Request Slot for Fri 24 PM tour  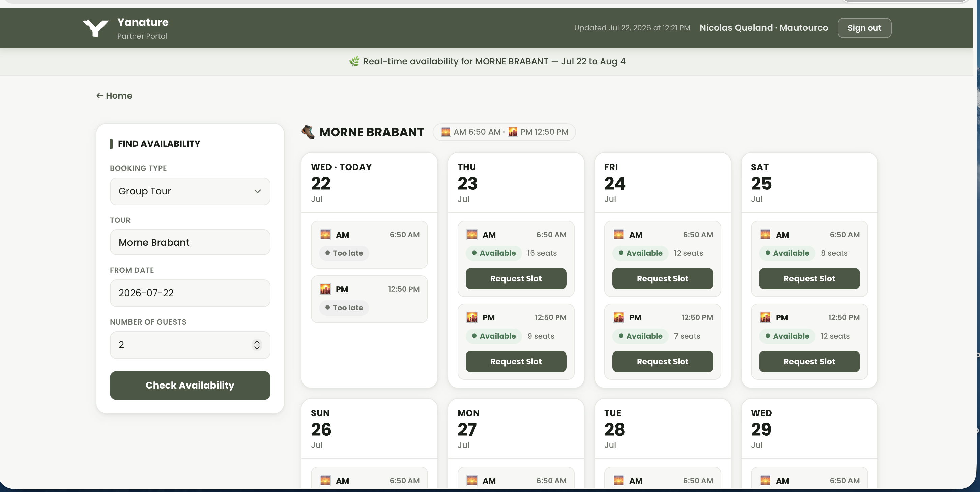(x=662, y=362)
